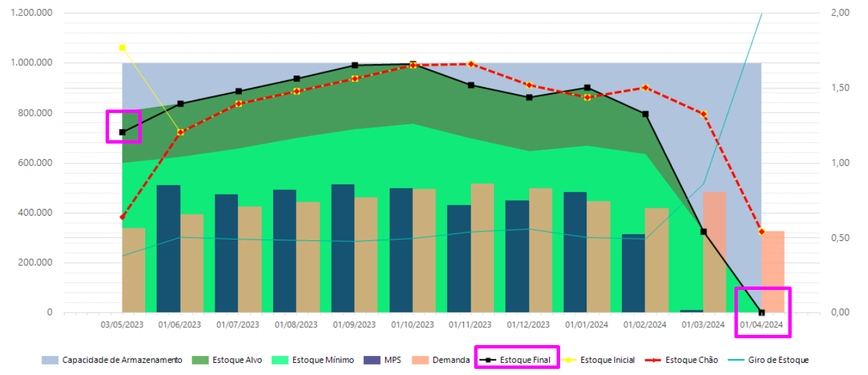Image resolution: width=868 pixels, height=375 pixels.
Task: Toggle the Estoque Chão legend entry
Action: [680, 360]
